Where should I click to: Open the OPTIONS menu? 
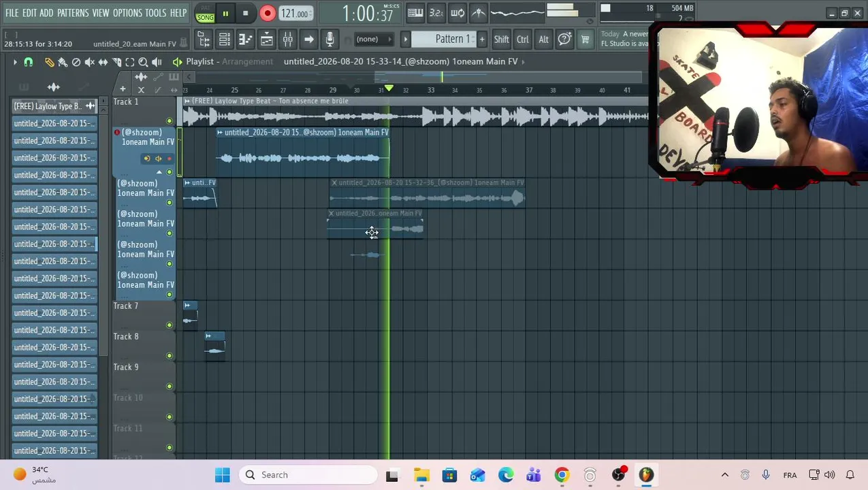click(x=127, y=13)
